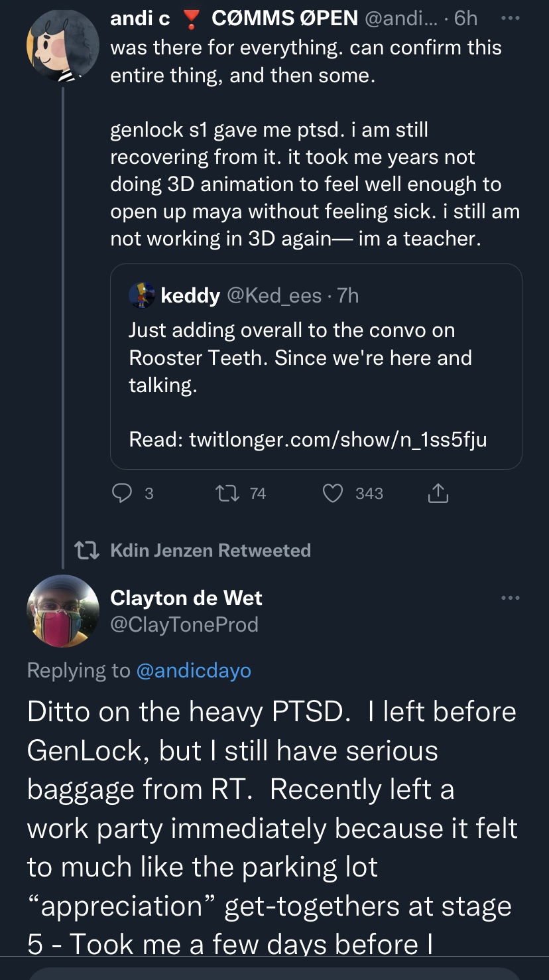Tap the @ClayToneProd handle
This screenshot has height=980, width=549.
(x=184, y=625)
